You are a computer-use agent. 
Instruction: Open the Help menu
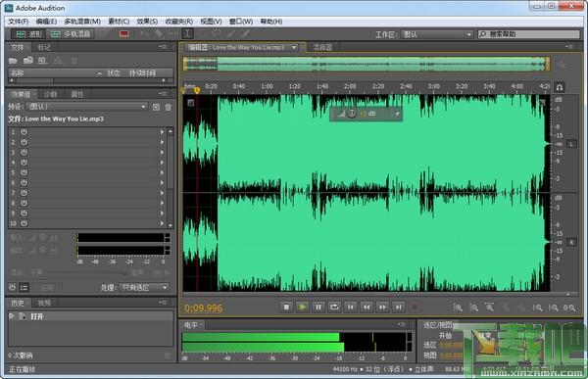271,22
